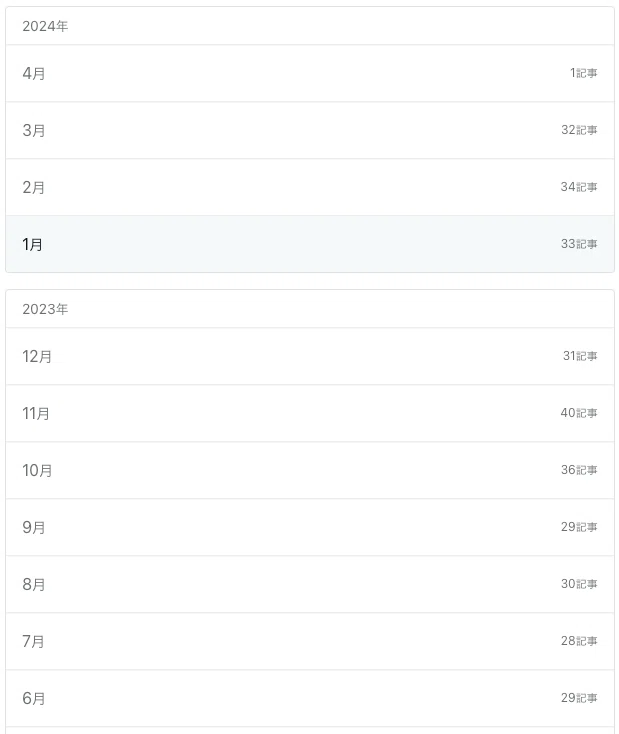This screenshot has width=619, height=734.
Task: Open the April 2024 archive row
Action: coord(310,73)
